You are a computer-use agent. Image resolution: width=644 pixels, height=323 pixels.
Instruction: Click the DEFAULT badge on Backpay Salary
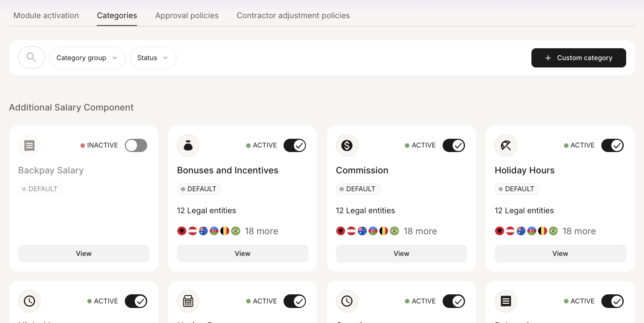[x=40, y=189]
